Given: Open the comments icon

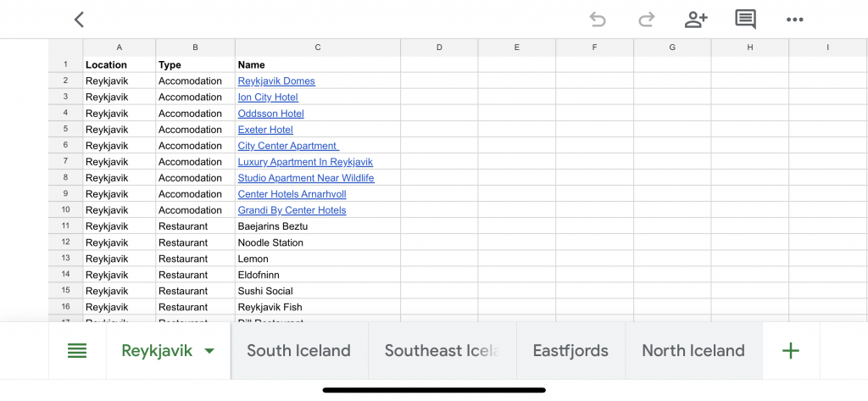Looking at the screenshot, I should click(x=745, y=20).
